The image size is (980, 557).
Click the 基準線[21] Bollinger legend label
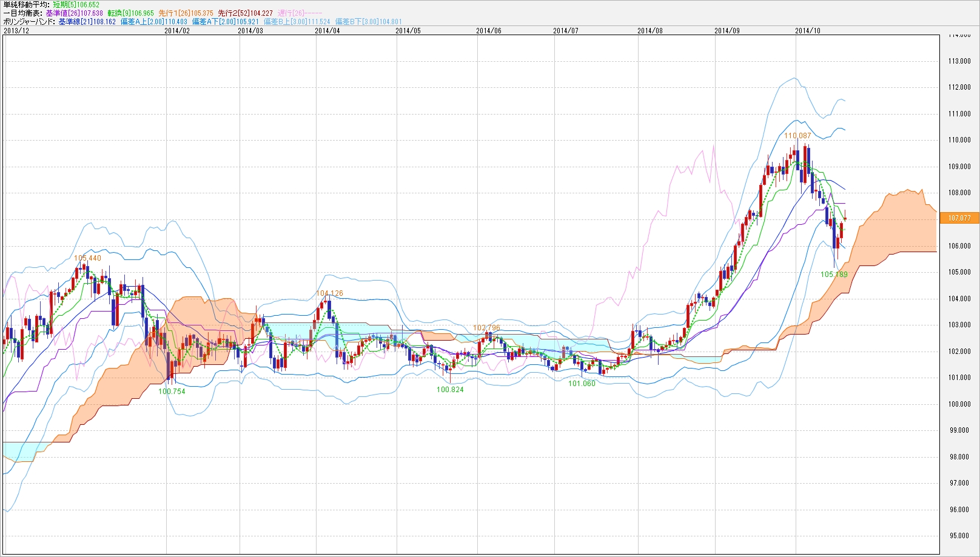87,21
